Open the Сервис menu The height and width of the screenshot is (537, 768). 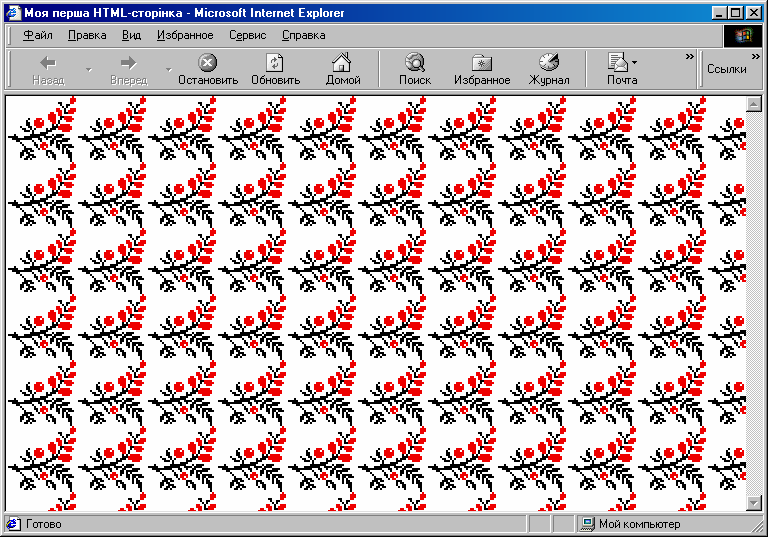click(x=247, y=35)
